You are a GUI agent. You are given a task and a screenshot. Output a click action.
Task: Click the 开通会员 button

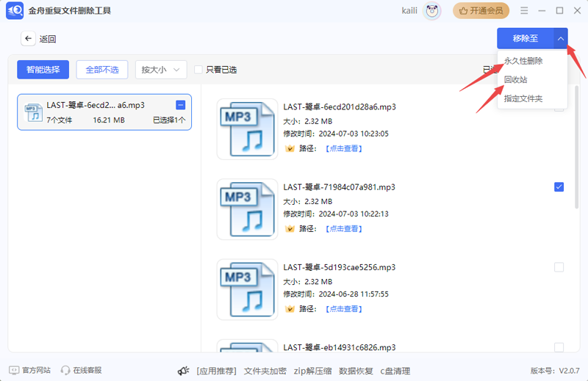click(x=481, y=11)
